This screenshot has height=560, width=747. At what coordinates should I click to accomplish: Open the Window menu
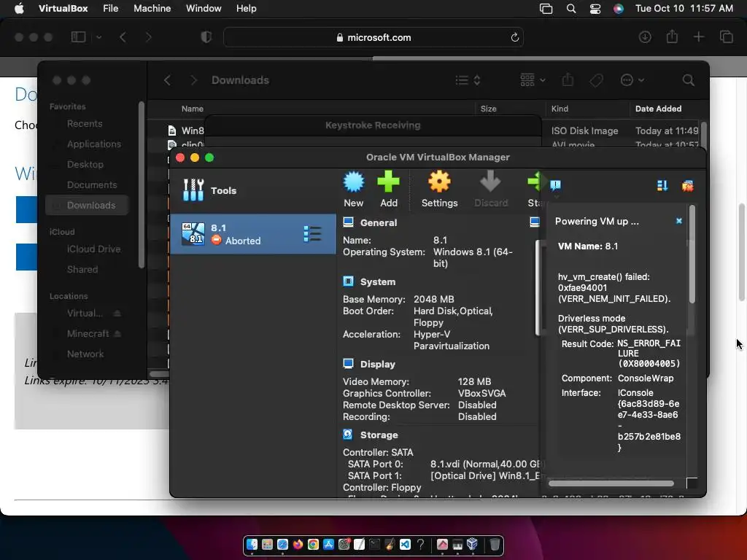coord(204,9)
